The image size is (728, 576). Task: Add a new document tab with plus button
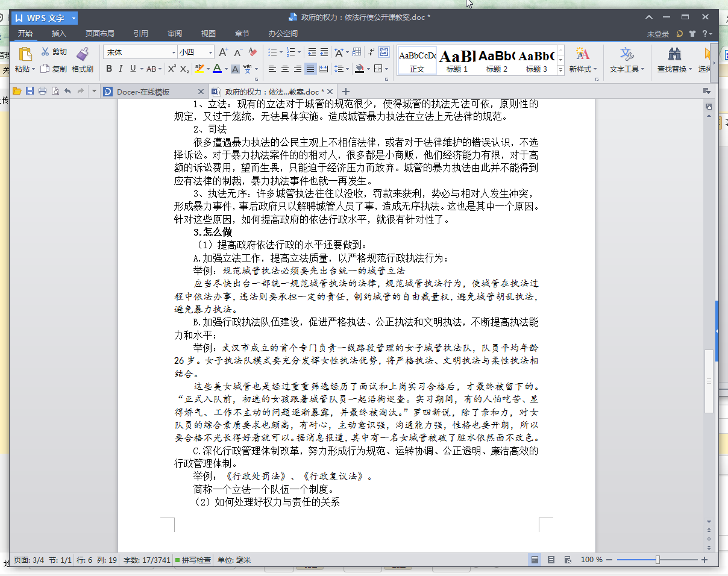[x=345, y=92]
